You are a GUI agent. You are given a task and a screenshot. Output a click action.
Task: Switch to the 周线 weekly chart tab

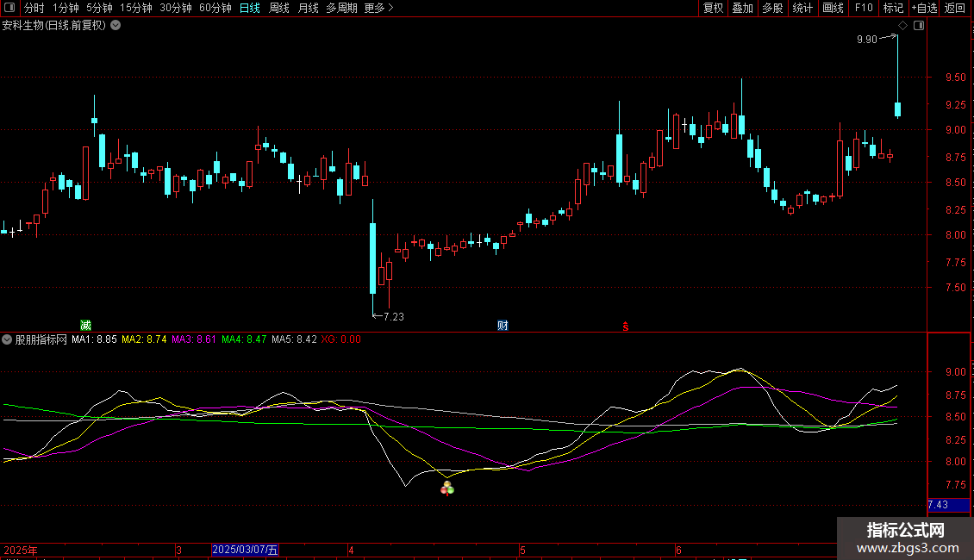(279, 8)
